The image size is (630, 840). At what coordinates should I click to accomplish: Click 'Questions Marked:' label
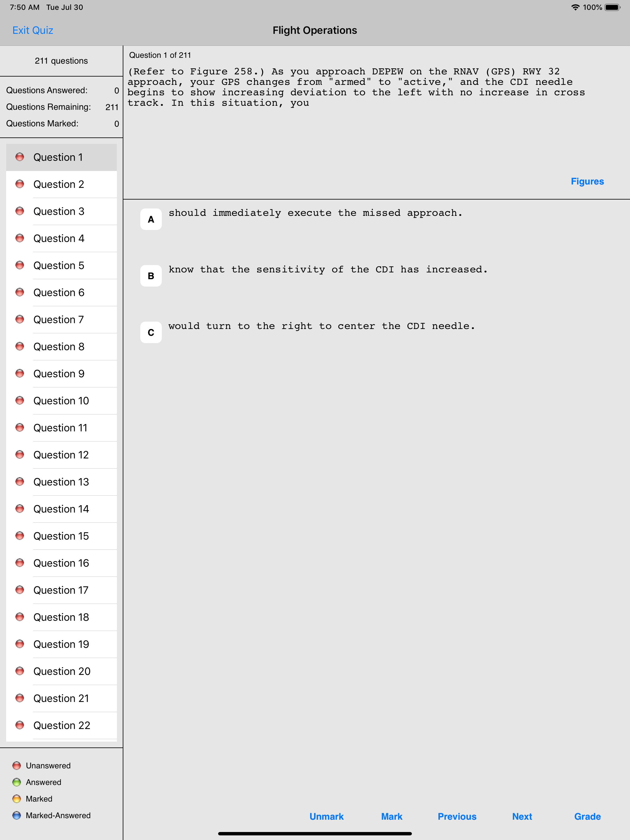(42, 123)
